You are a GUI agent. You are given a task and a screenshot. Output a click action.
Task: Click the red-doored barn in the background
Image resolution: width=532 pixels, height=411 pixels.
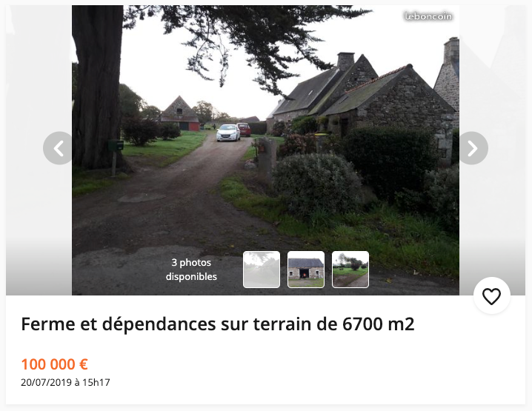click(x=180, y=113)
